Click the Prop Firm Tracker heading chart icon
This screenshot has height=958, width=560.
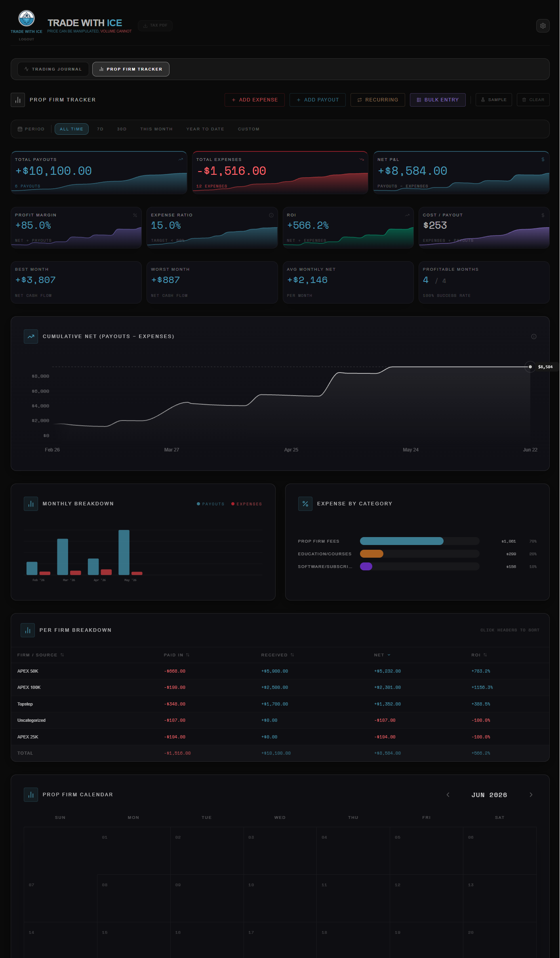pyautogui.click(x=18, y=100)
